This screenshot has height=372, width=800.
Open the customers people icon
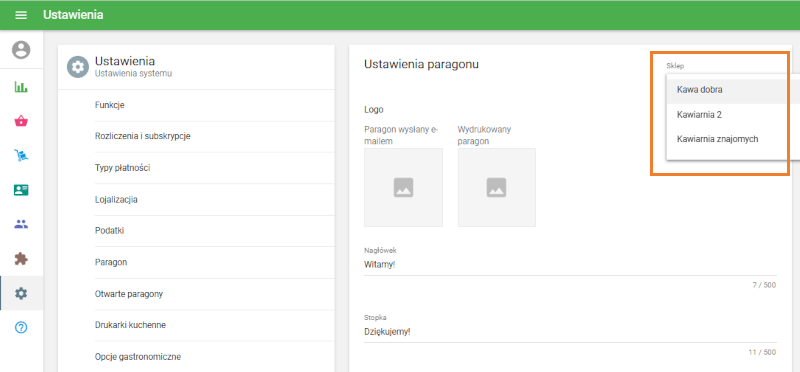21,224
